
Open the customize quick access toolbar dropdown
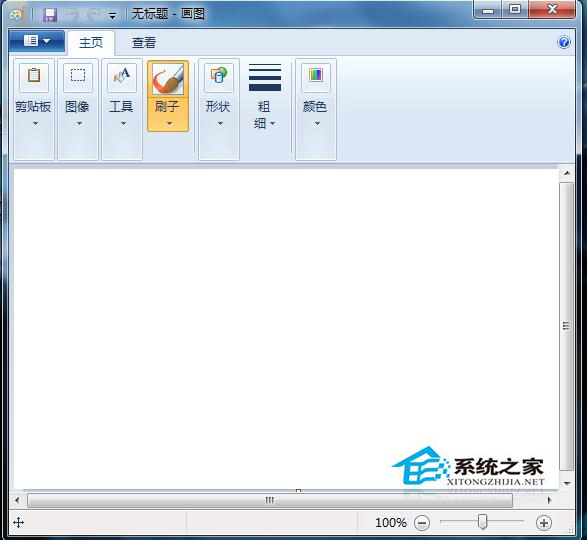pyautogui.click(x=112, y=16)
